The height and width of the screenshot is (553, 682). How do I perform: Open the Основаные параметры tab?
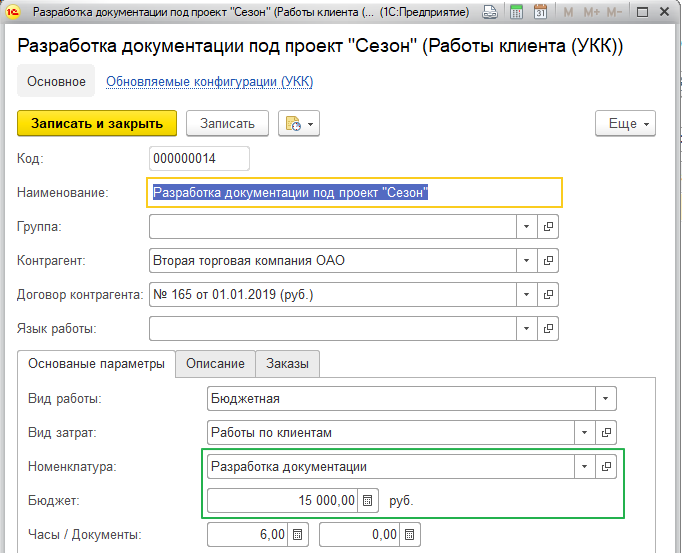coord(96,364)
